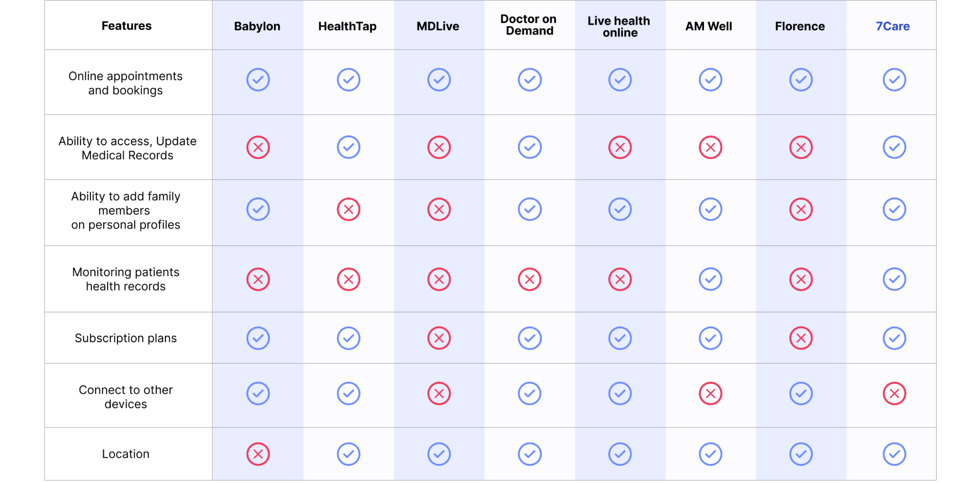Viewport: 980px width, 483px height.
Task: Click HealthTap's checkmark for Ability to access Medical Records
Action: tap(349, 147)
